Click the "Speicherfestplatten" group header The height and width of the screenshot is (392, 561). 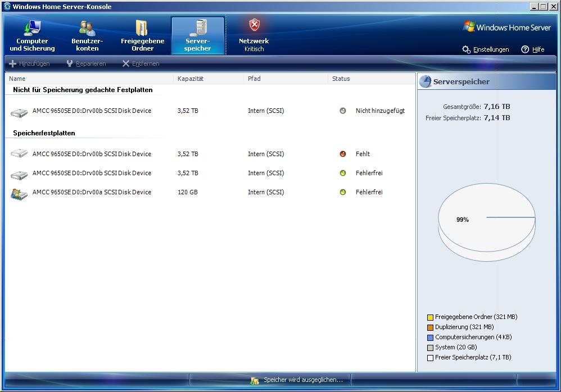click(x=44, y=133)
